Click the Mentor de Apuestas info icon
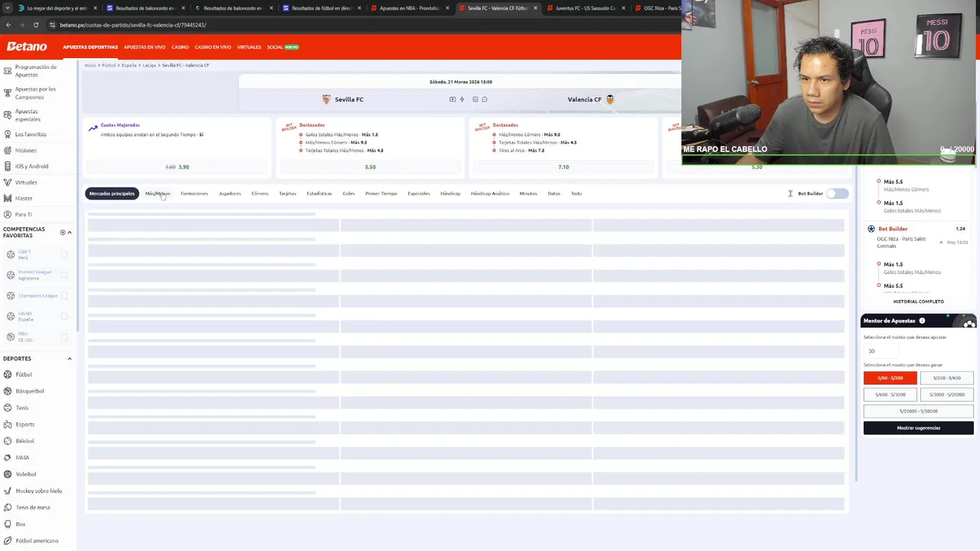This screenshot has width=980, height=551. coord(922,321)
